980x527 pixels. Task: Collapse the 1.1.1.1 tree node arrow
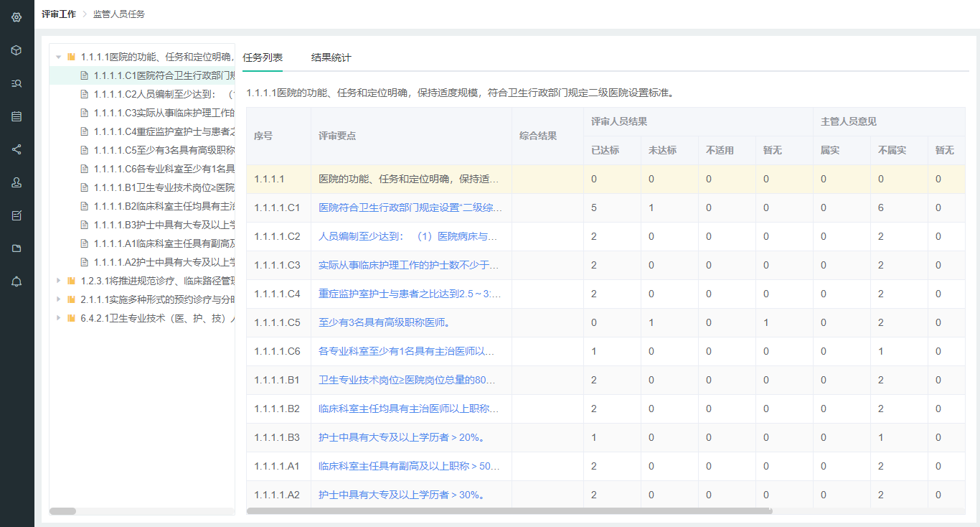(58, 57)
